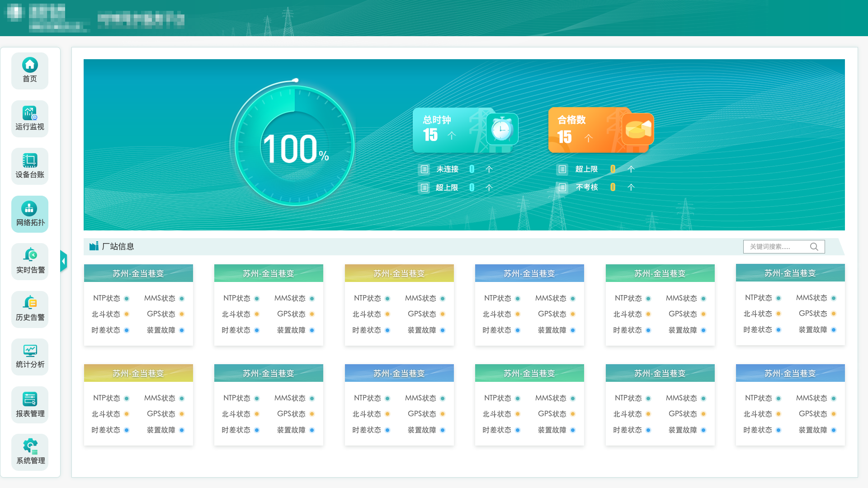This screenshot has width=868, height=488.
Task: Click up arrow of 超上限 under 总时钟
Action: tap(489, 188)
